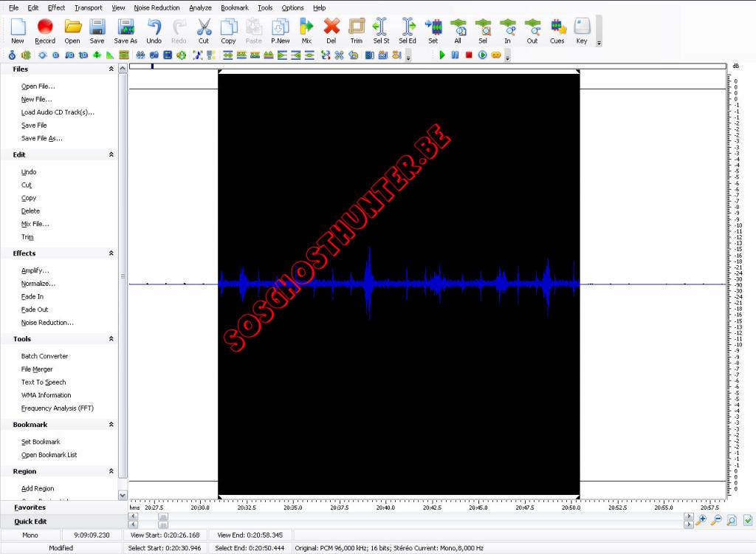Collapse the Bookmark panel section
Viewport: 756px width, 554px height.
pyautogui.click(x=111, y=424)
